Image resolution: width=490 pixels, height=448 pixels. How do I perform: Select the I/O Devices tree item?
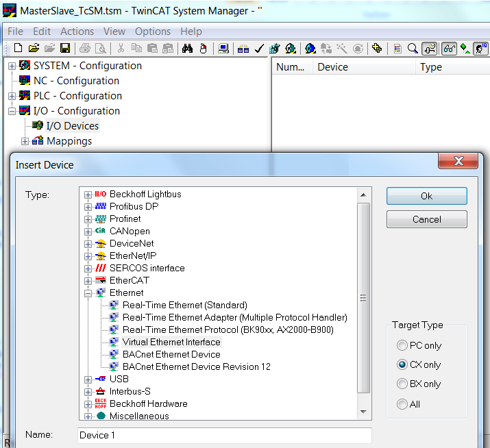[73, 125]
